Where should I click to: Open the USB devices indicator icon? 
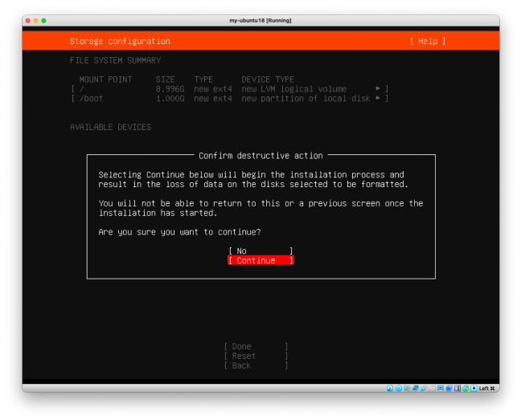click(424, 388)
